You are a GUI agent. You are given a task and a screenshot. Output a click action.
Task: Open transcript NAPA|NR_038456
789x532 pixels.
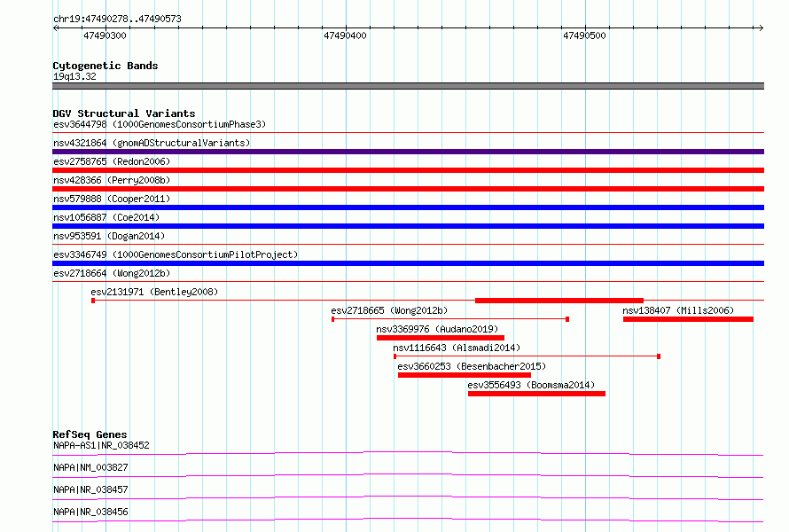(90, 512)
